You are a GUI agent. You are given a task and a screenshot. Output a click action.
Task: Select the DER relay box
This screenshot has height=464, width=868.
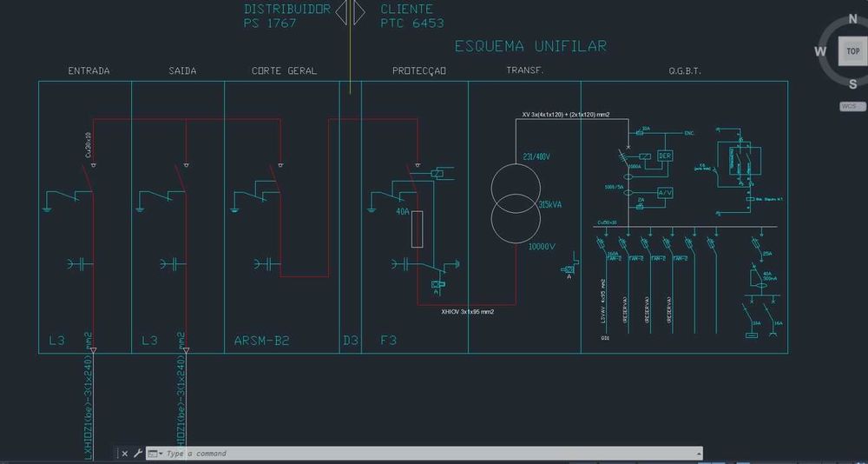[x=665, y=156]
